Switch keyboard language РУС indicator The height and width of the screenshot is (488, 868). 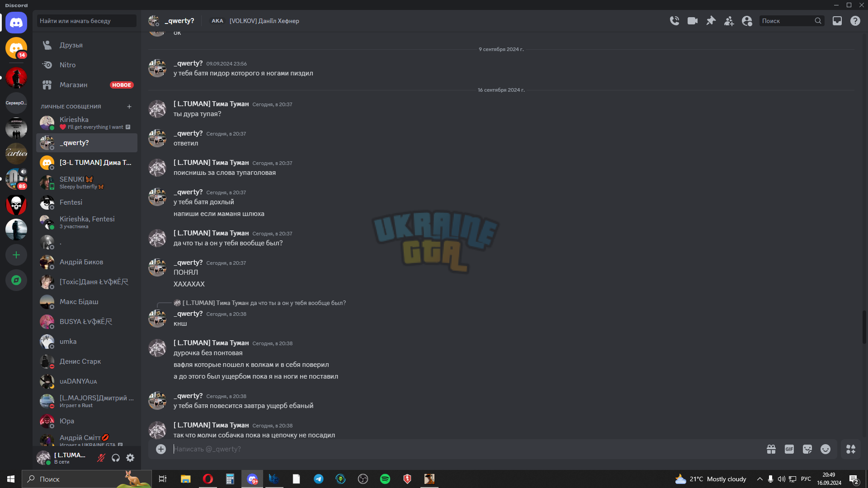(806, 479)
